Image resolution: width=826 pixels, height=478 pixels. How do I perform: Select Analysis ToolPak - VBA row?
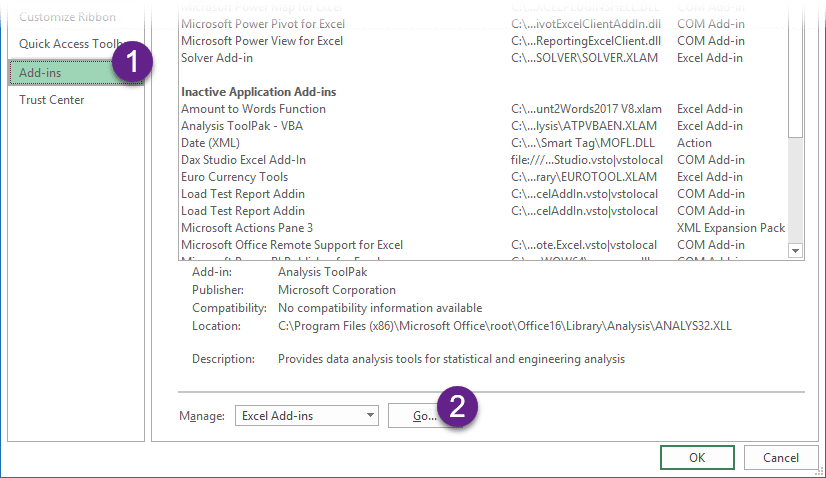pyautogui.click(x=483, y=125)
